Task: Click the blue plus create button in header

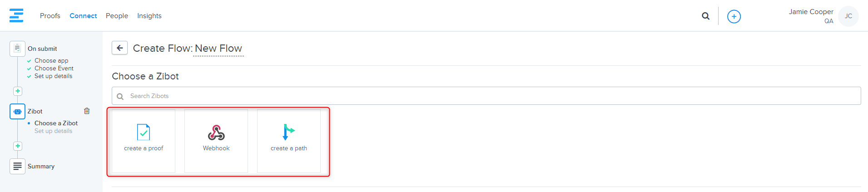Action: tap(734, 16)
